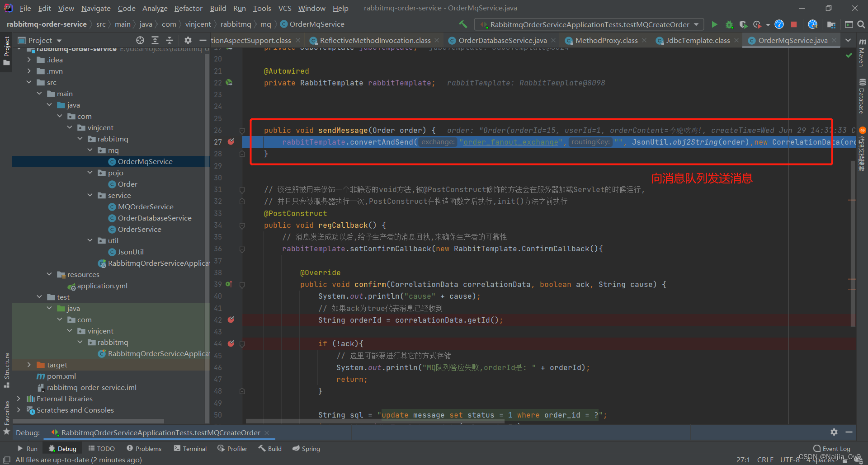Open the Problems tool window
This screenshot has height=465, width=868.
(x=144, y=448)
